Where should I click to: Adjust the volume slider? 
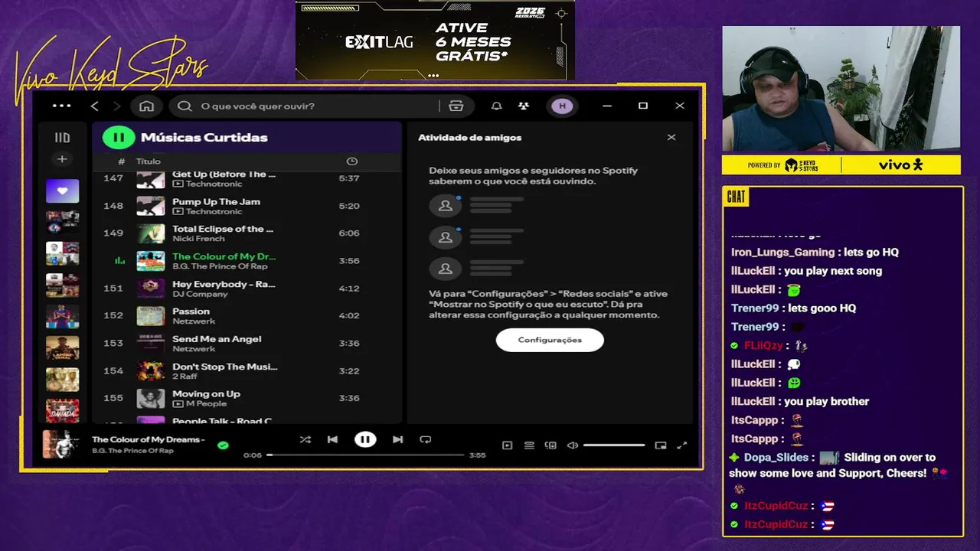click(x=614, y=445)
